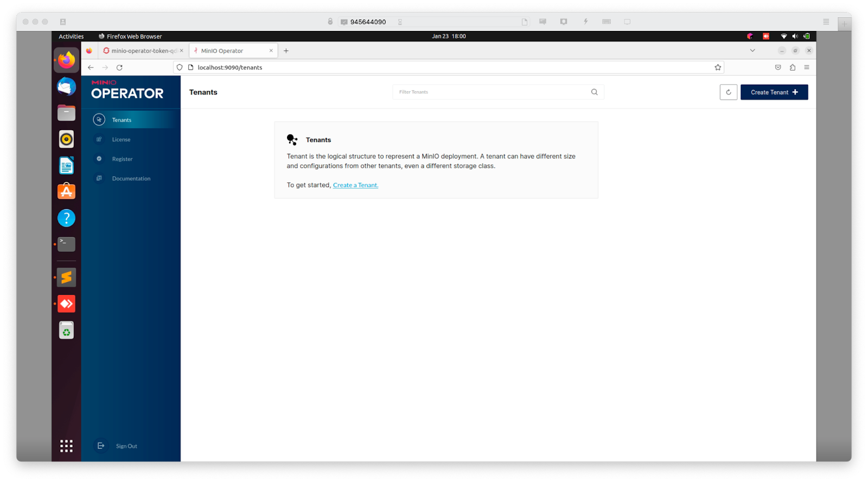Click the refresh tenants list icon button

click(x=728, y=92)
